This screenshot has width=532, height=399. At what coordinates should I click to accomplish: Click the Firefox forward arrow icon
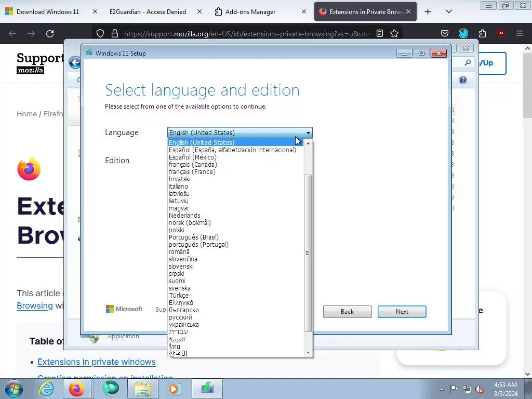pyautogui.click(x=31, y=34)
